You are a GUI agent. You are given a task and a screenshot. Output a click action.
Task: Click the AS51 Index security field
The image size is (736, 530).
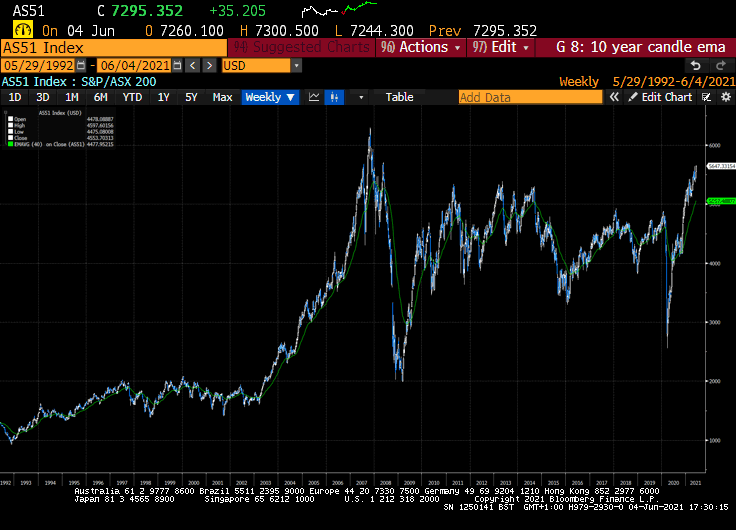point(114,47)
